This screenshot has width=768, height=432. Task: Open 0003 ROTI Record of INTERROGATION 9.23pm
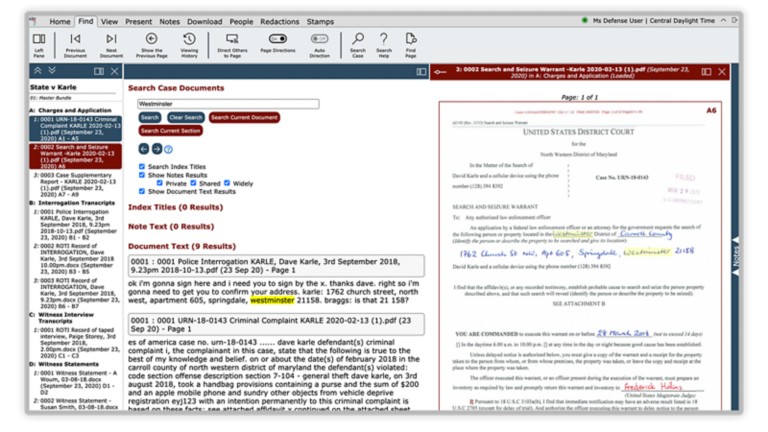pos(76,293)
